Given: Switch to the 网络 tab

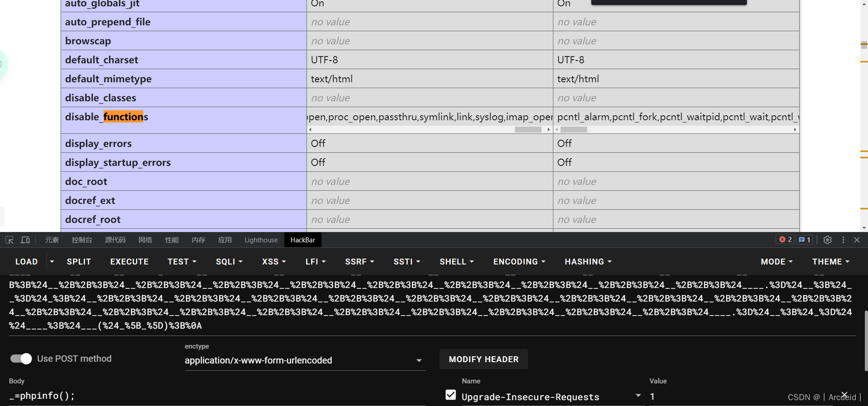Looking at the screenshot, I should point(145,240).
